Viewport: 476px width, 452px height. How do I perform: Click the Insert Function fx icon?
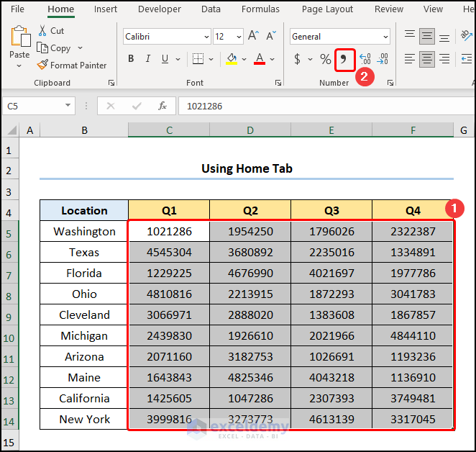163,106
